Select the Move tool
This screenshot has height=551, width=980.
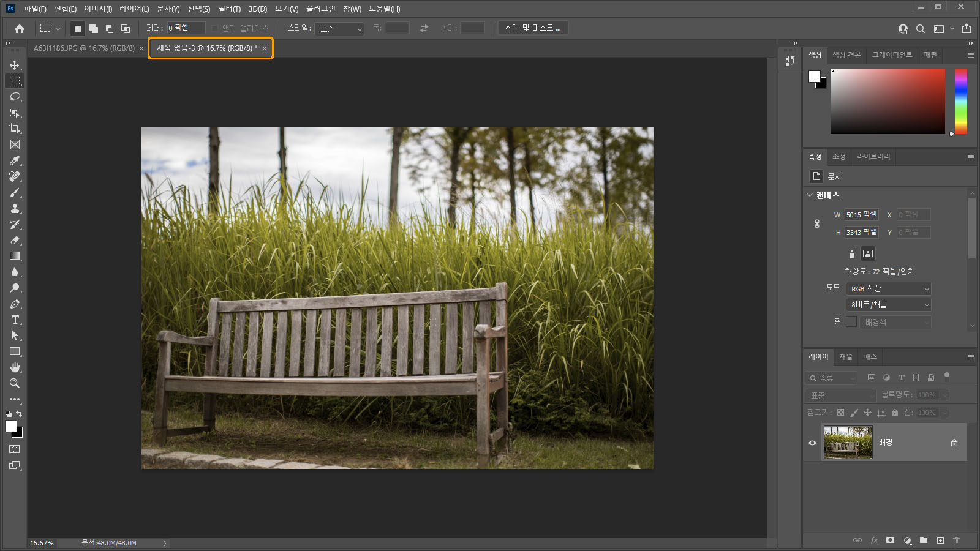pyautogui.click(x=15, y=65)
